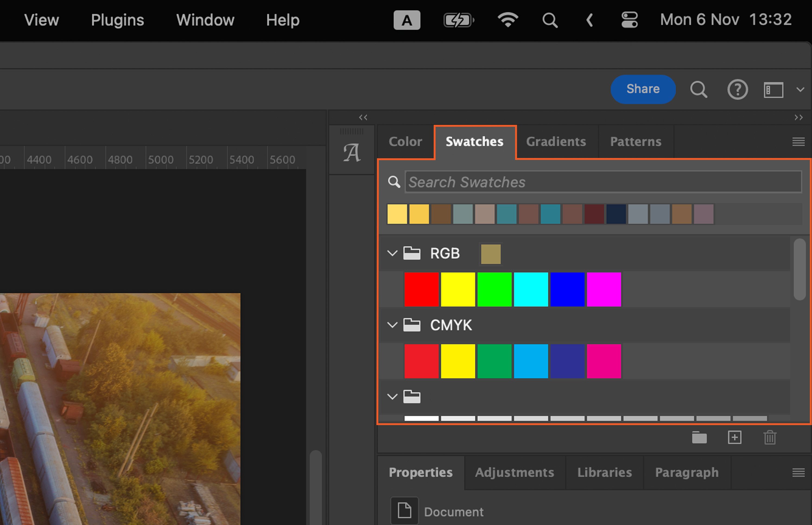This screenshot has height=525, width=812.
Task: Open the Photoshop search magnifier icon
Action: pyautogui.click(x=699, y=90)
